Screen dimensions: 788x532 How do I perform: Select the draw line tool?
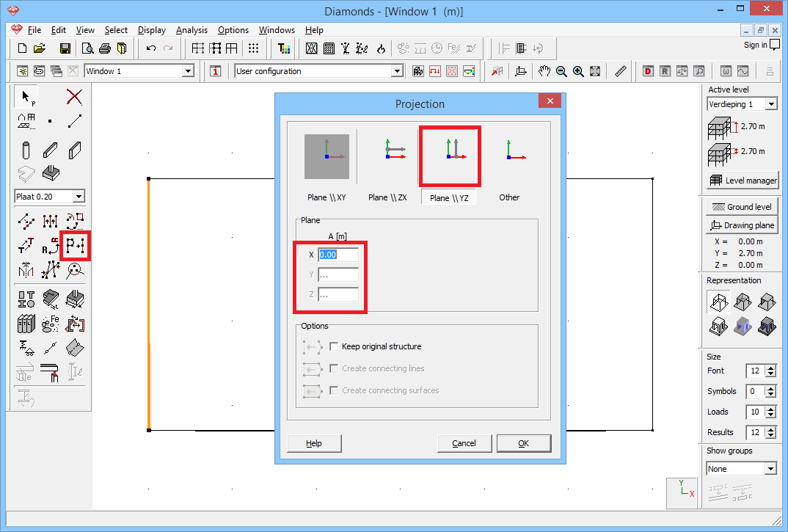coord(75,121)
